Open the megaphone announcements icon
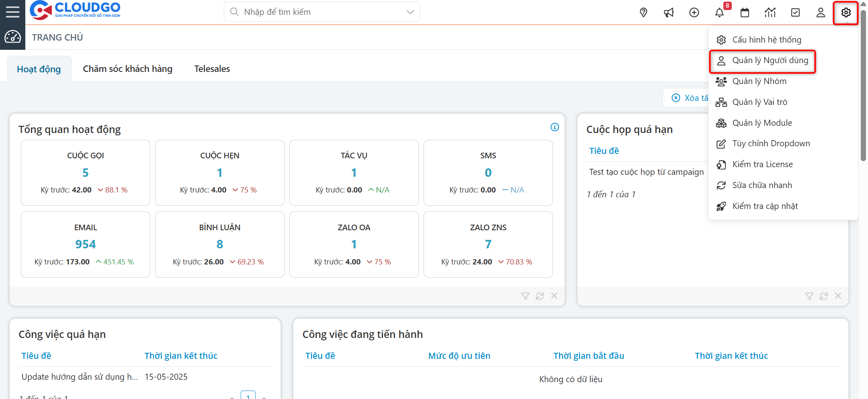The width and height of the screenshot is (868, 399). point(669,12)
